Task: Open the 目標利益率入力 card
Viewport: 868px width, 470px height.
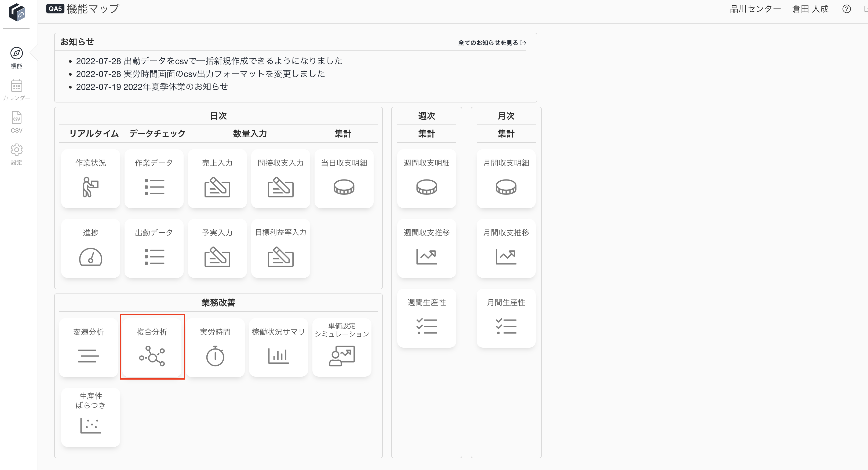Action: (281, 248)
